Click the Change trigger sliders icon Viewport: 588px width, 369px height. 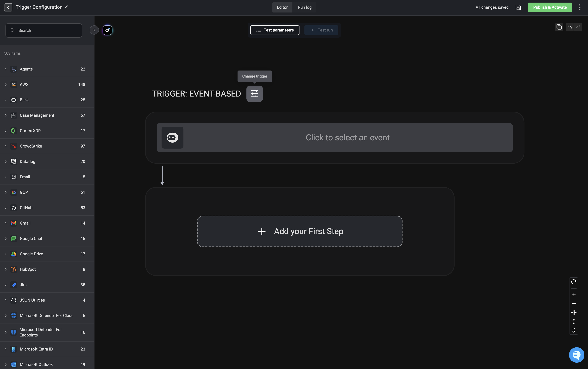[x=254, y=94]
